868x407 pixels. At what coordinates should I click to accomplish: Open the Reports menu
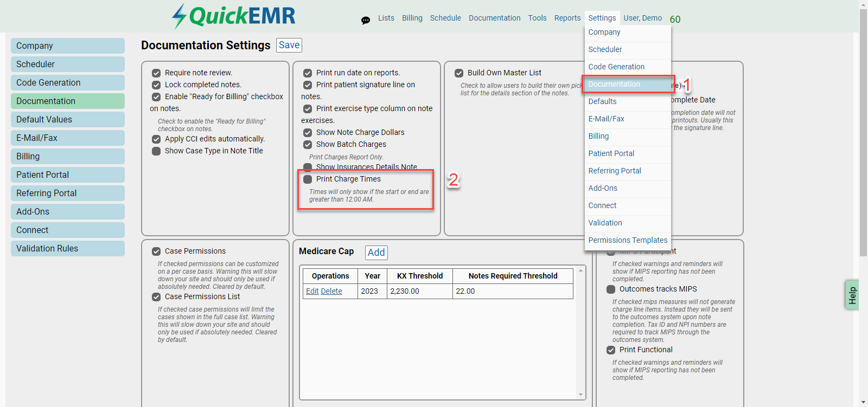(567, 18)
